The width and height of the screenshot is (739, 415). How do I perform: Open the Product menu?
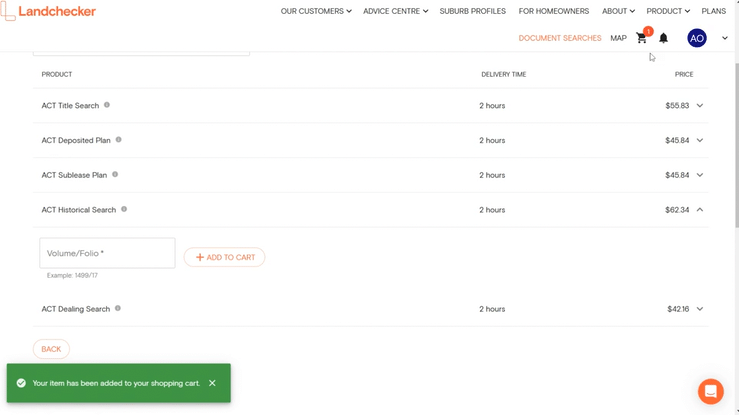tap(668, 11)
